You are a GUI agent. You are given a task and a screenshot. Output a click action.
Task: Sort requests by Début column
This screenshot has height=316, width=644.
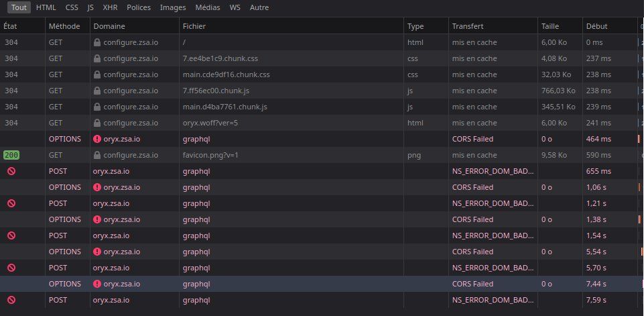point(596,26)
